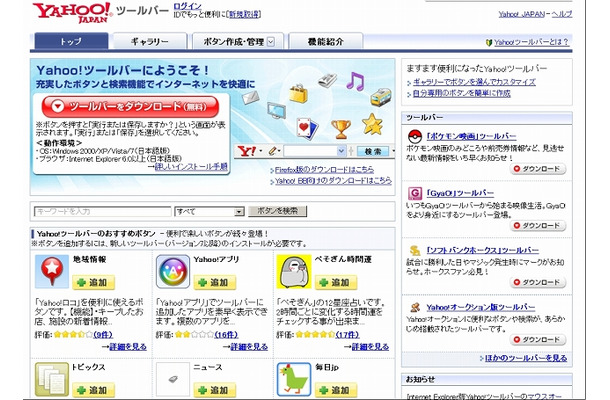This screenshot has width=610, height=400.
Task: Open ギャラリーでボタンを選んでカスタマイズ link
Action: point(474,82)
